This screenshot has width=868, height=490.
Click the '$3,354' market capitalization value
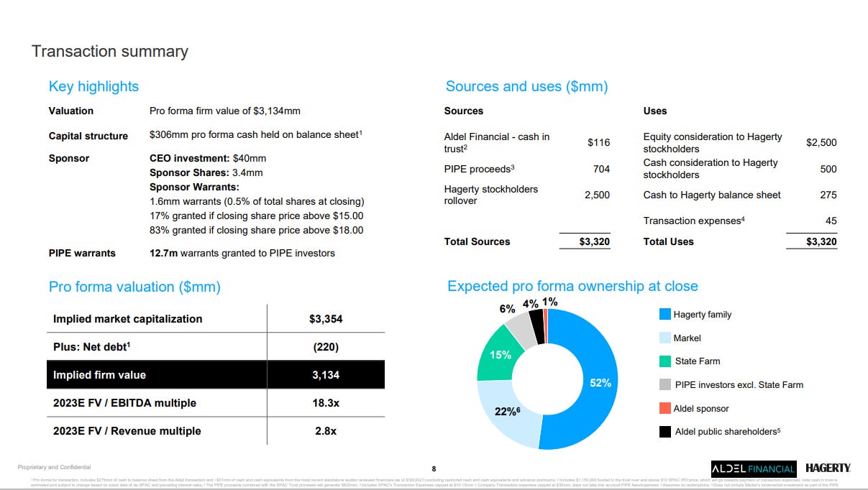[x=326, y=318]
